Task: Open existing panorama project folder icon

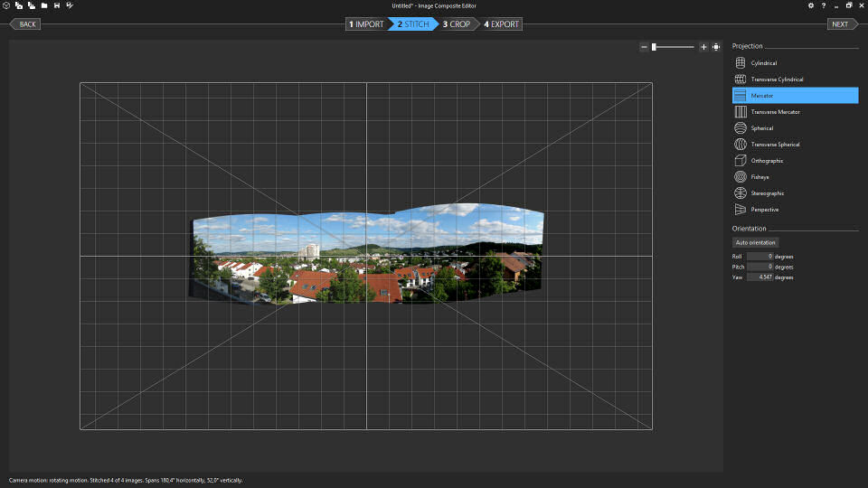Action: click(x=44, y=5)
